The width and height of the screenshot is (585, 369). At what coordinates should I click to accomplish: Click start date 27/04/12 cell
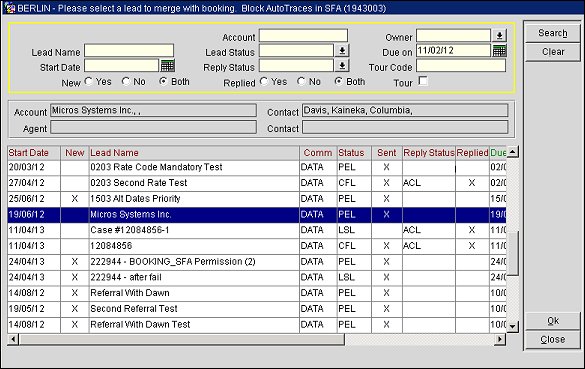point(34,183)
